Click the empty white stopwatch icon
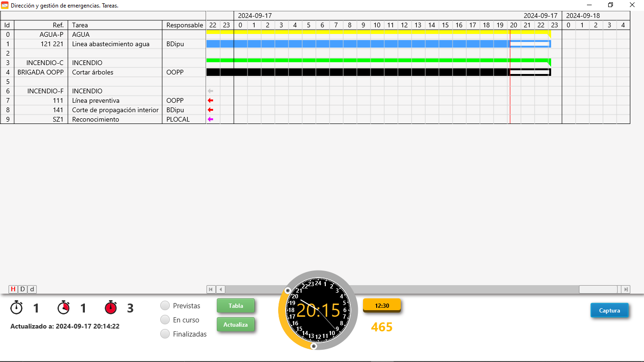The width and height of the screenshot is (644, 362). tap(17, 307)
